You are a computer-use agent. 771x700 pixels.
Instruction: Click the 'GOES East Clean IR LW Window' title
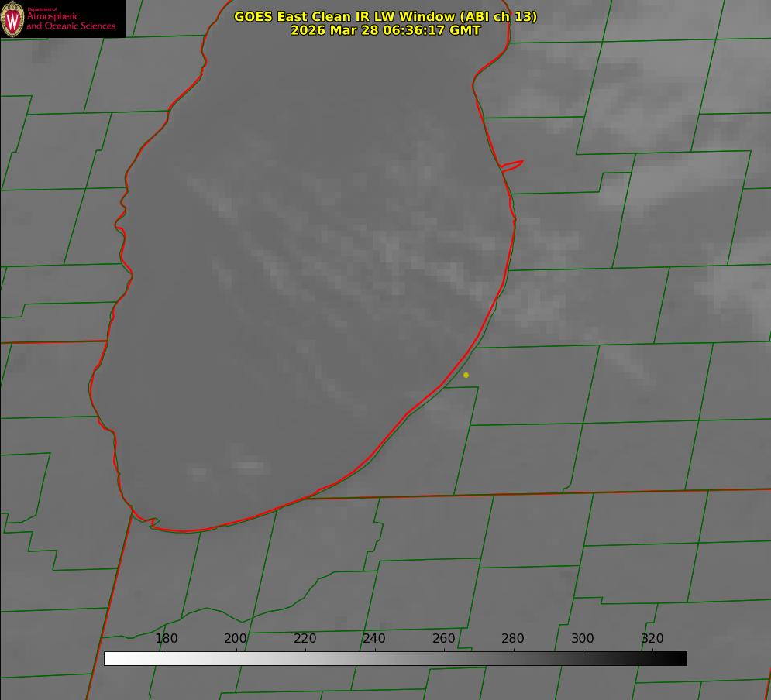click(386, 16)
